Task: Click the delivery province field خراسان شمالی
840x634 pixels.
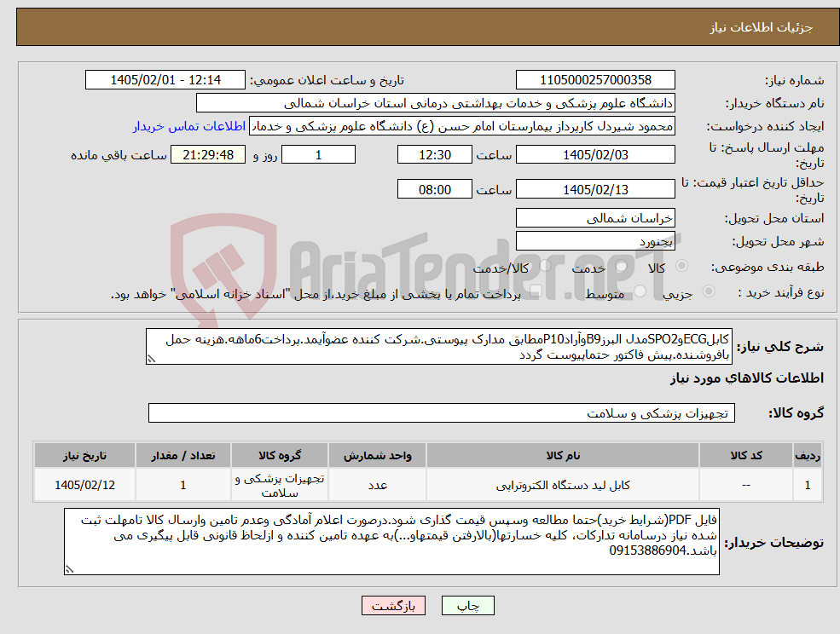Action: pyautogui.click(x=595, y=218)
